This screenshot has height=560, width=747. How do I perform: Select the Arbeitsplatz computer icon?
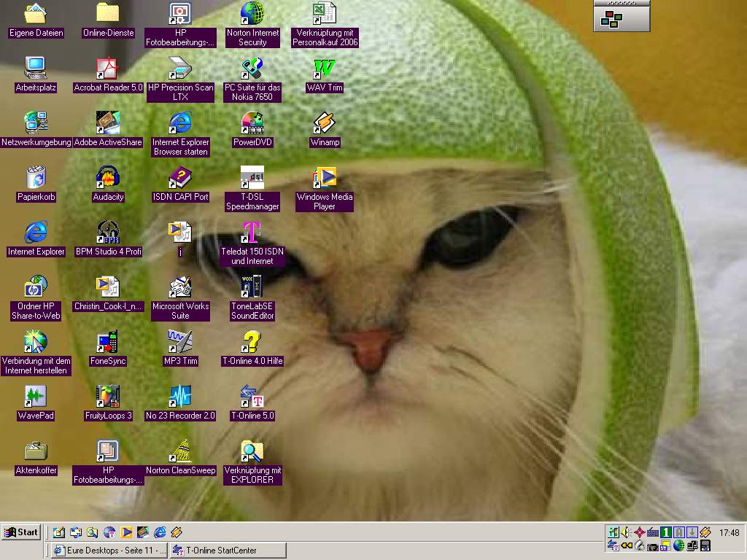[x=36, y=68]
